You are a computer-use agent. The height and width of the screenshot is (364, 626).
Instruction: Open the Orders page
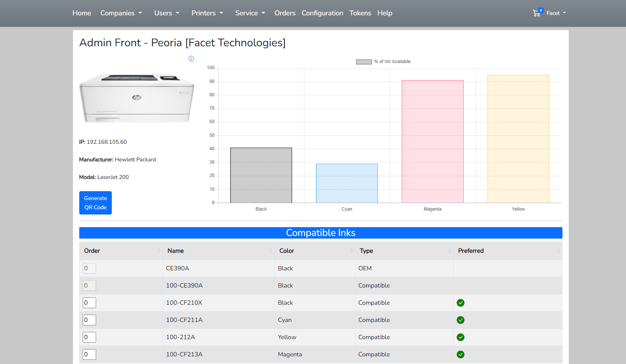click(x=285, y=13)
